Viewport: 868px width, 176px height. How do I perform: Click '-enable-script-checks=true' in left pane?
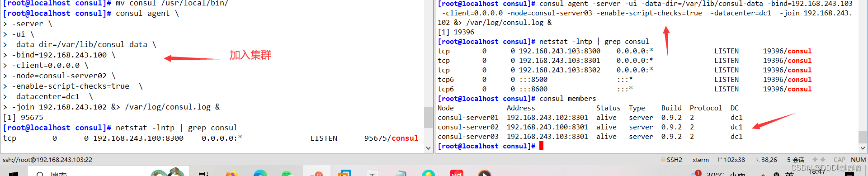click(71, 86)
